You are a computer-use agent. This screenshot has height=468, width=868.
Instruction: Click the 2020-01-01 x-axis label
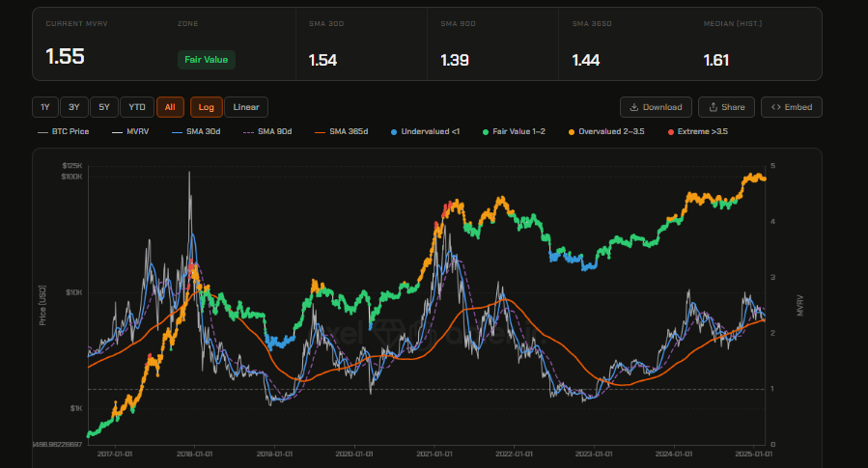coord(354,454)
